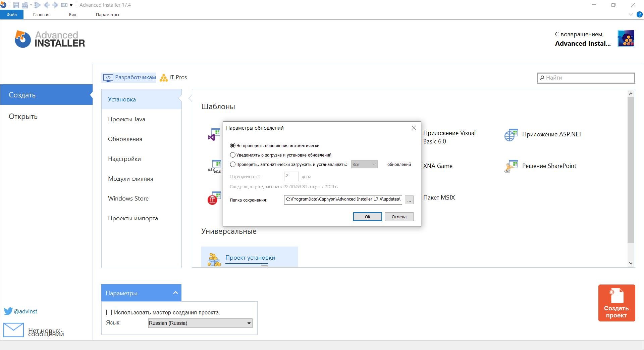Enable 'Использовать мастер создания проекта' checkbox

coord(109,313)
